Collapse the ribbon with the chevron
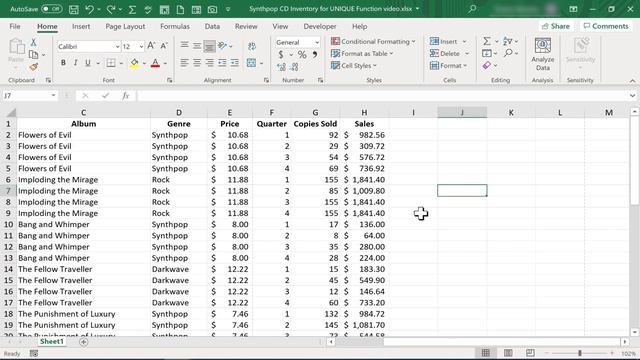The height and width of the screenshot is (360, 640). pos(632,81)
